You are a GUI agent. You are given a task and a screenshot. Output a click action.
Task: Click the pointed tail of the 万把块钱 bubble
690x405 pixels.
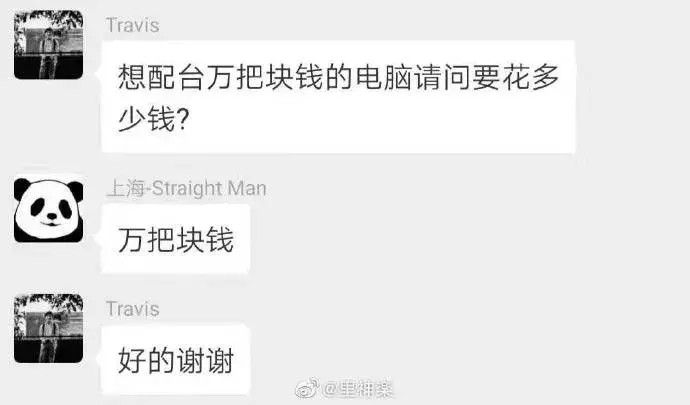[98, 238]
